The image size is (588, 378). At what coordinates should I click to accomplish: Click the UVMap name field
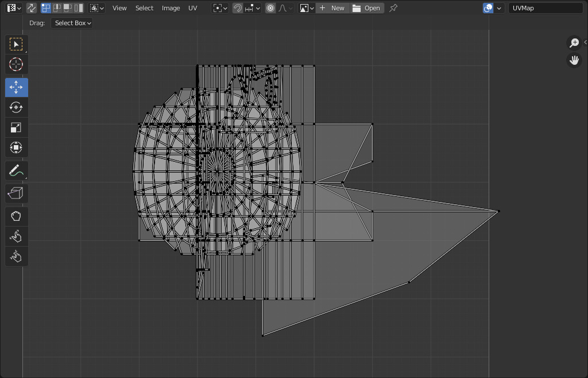point(546,8)
